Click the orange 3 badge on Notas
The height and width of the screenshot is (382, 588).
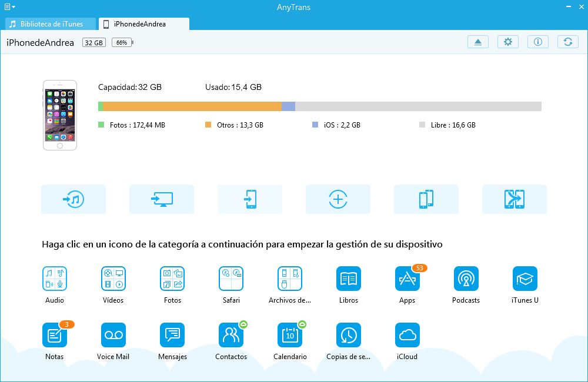(67, 324)
